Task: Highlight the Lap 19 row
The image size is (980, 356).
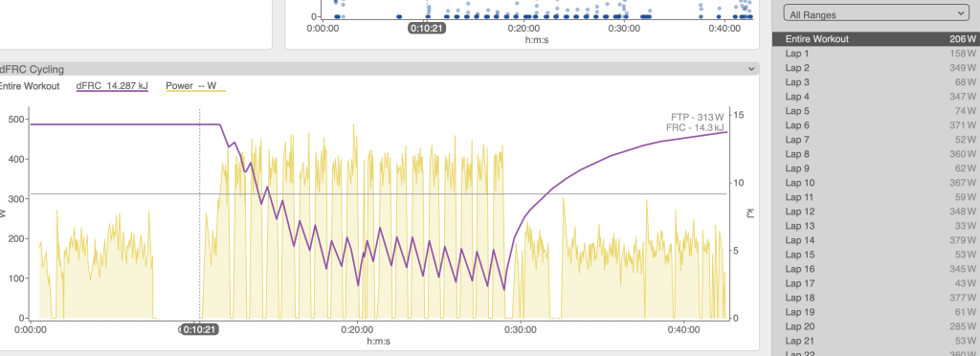Action: pyautogui.click(x=877, y=312)
